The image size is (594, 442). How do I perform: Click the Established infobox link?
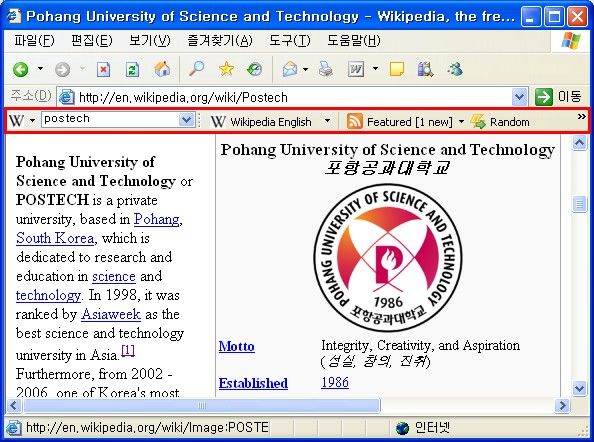point(253,383)
